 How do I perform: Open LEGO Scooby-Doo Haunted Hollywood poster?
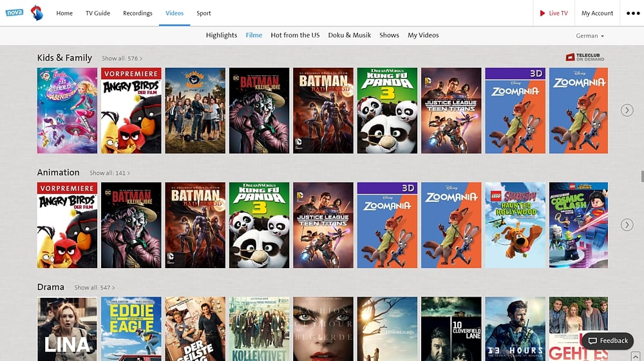pyautogui.click(x=515, y=226)
